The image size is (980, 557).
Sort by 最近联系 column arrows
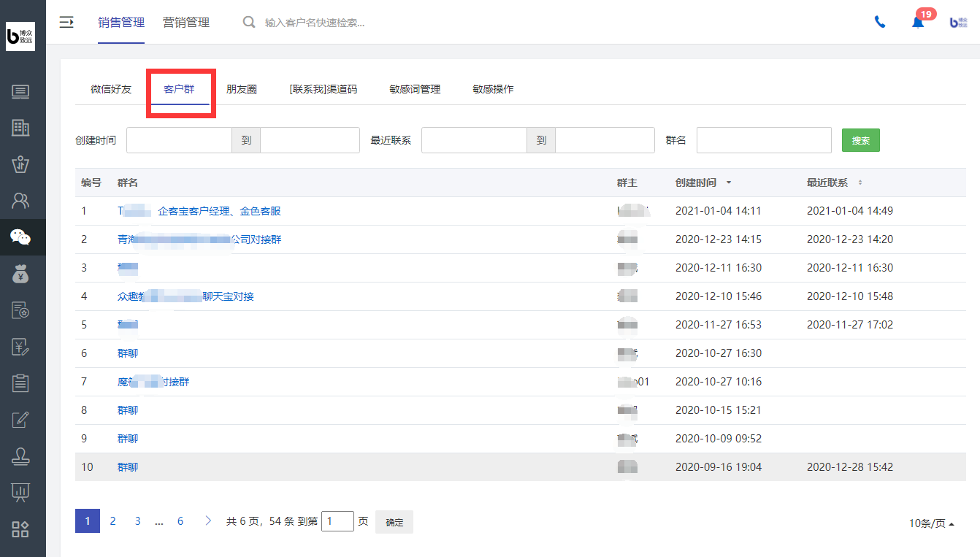860,183
